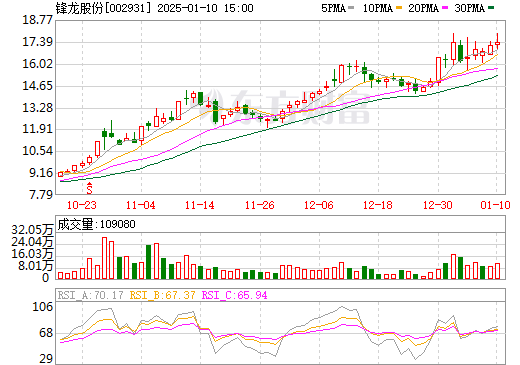Click the 18.77 top price axis label
The width and height of the screenshot is (520, 365).
37,20
